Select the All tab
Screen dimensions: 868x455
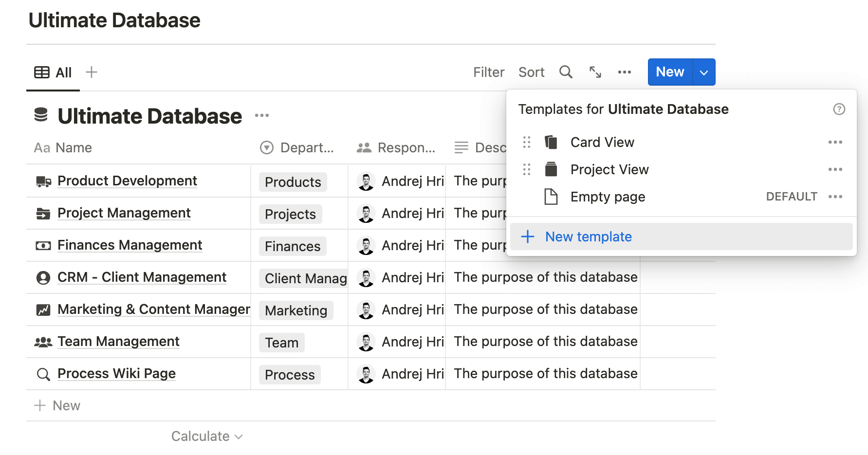click(x=53, y=72)
